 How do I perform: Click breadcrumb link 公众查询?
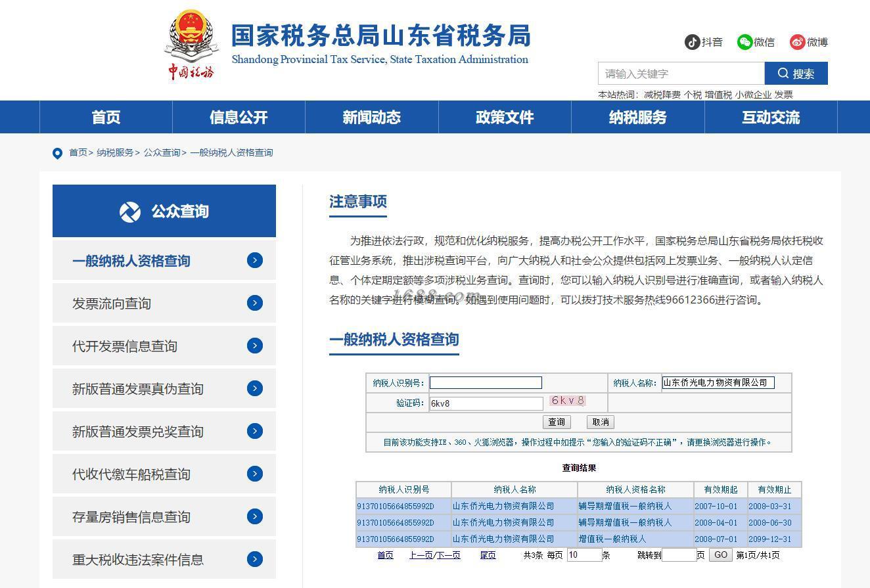pos(162,152)
